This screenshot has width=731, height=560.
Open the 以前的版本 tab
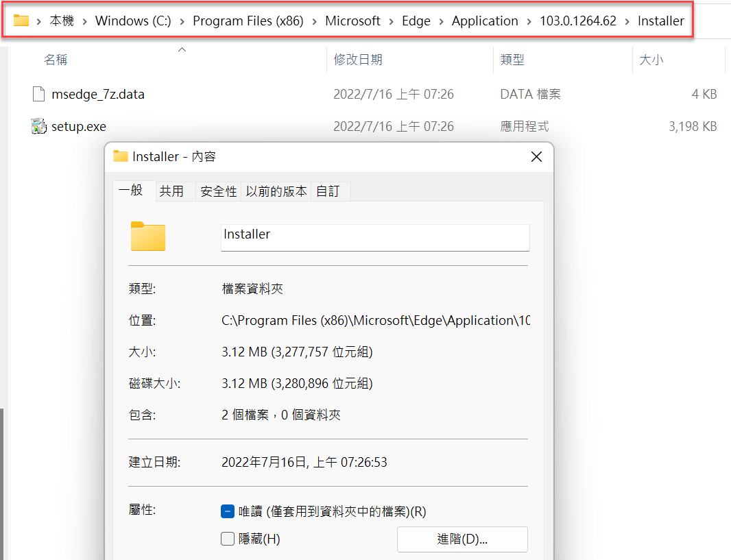[x=276, y=191]
